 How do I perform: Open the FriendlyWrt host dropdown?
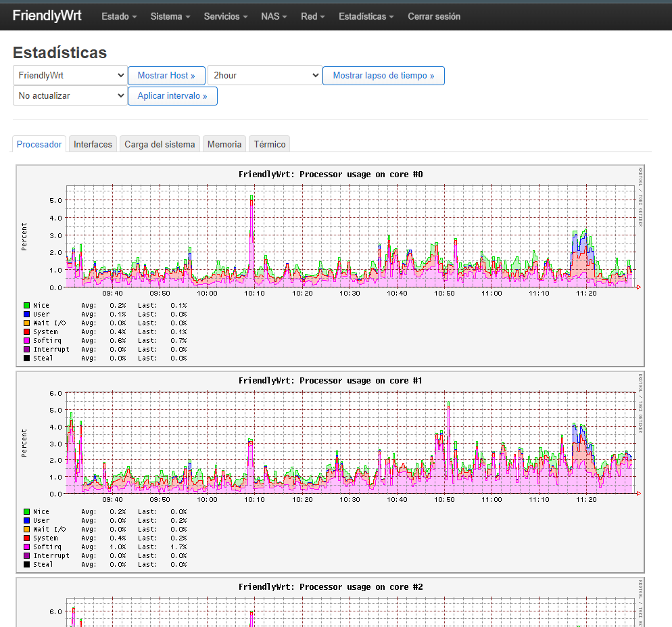70,76
